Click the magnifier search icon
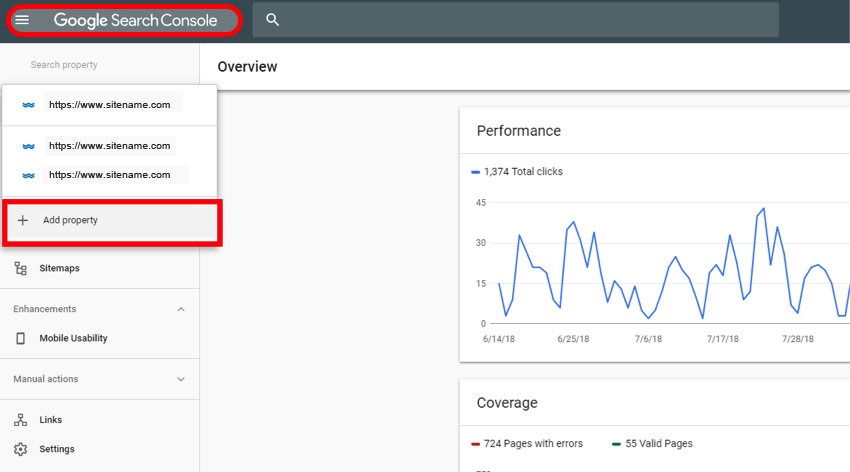The height and width of the screenshot is (472, 850). (272, 20)
